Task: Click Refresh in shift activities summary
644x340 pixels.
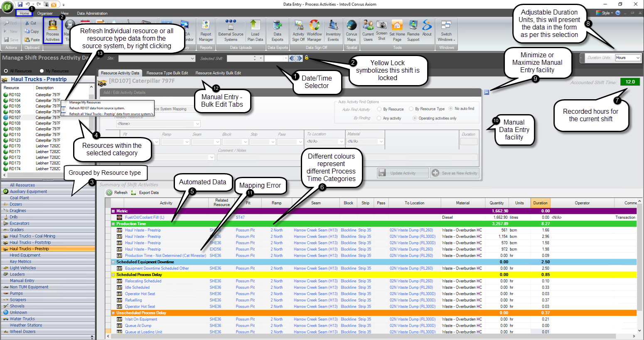Action: (117, 193)
